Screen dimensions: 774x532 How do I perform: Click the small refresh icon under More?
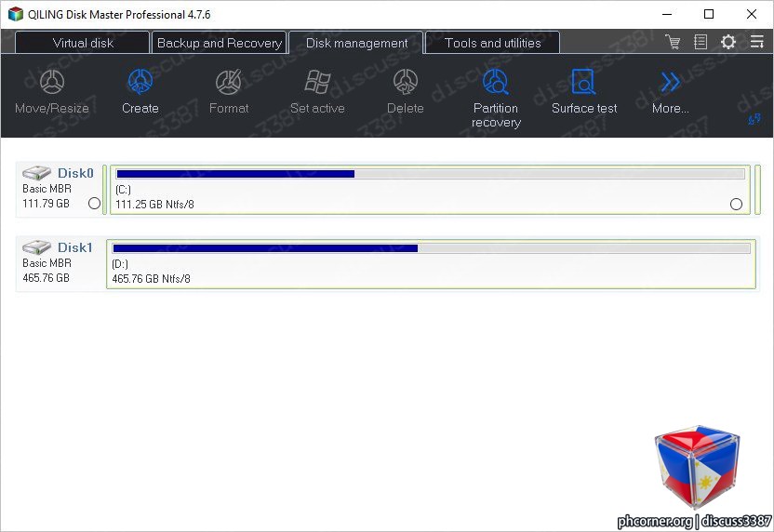pyautogui.click(x=754, y=119)
